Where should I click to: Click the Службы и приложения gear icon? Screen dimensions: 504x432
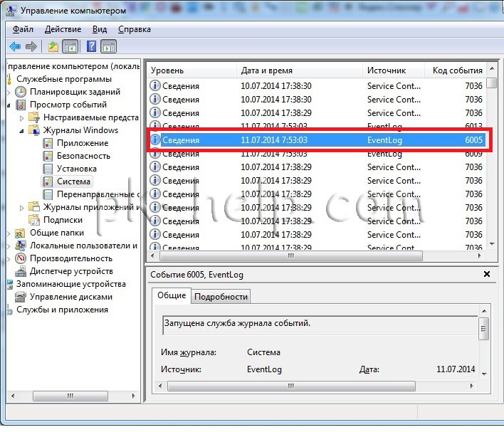click(10, 310)
